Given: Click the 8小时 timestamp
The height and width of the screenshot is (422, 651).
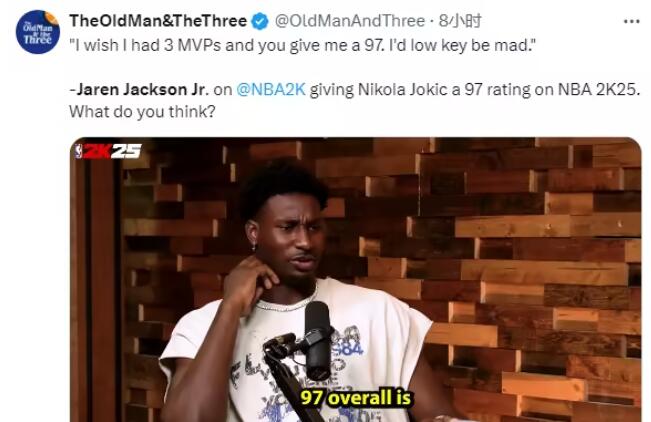Looking at the screenshot, I should (460, 21).
